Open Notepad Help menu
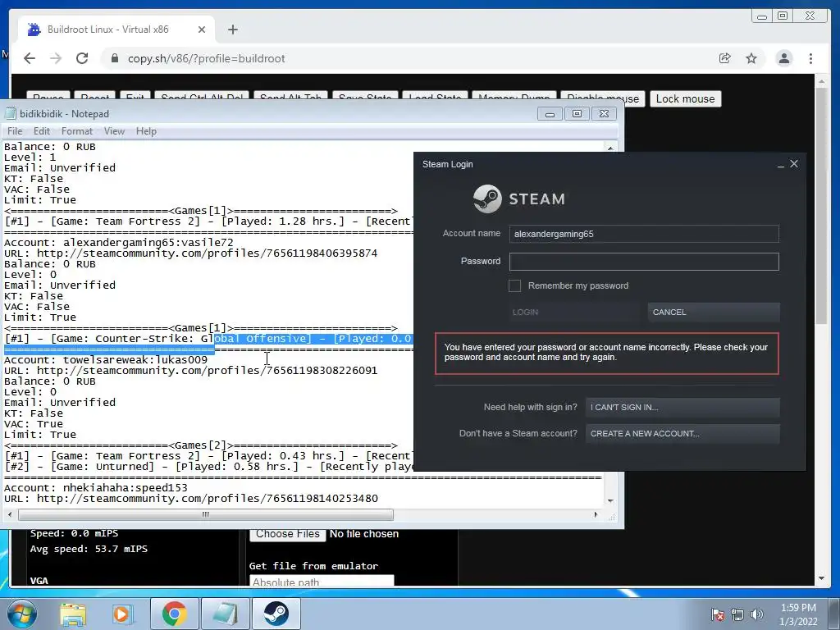840x630 pixels. pos(146,131)
